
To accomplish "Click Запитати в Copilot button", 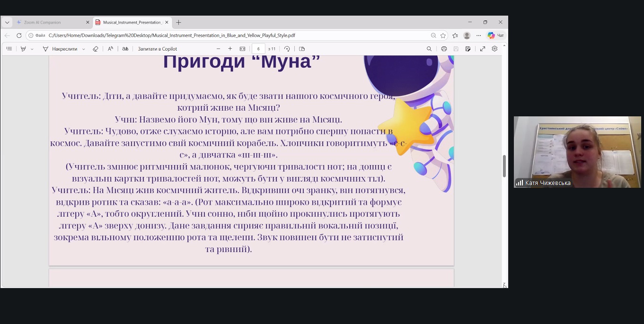I will click(157, 49).
